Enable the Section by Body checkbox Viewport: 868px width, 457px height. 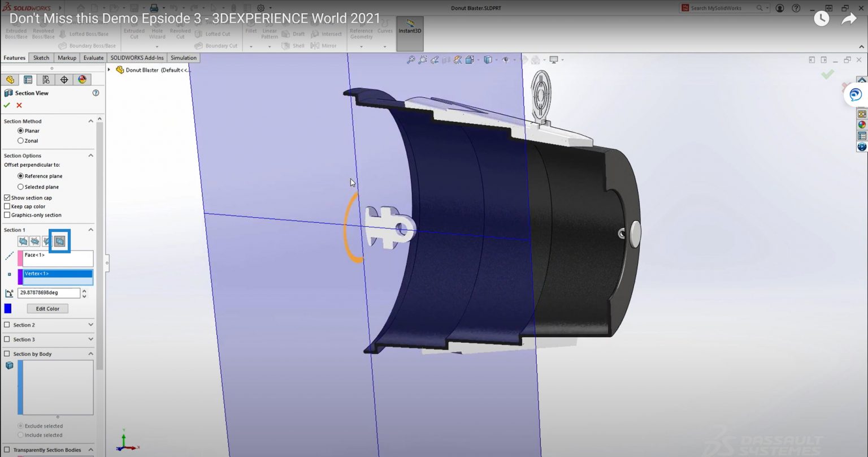pos(7,354)
